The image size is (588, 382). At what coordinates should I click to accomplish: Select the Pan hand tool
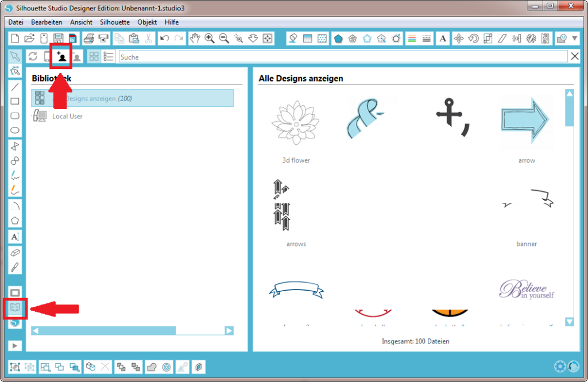pyautogui.click(x=195, y=38)
